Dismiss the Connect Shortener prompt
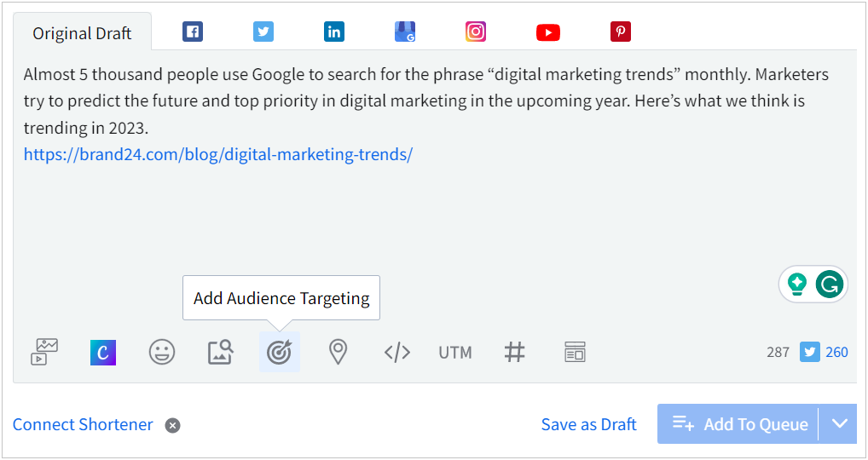868x460 pixels. tap(172, 425)
